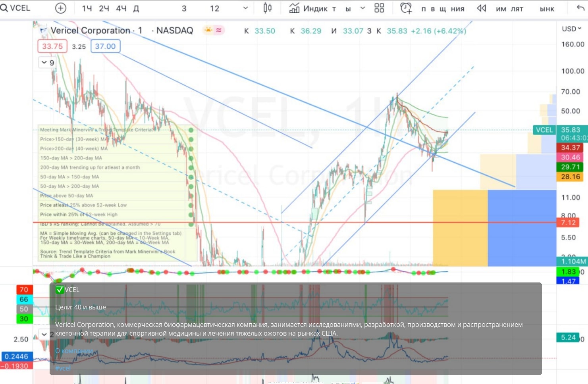This screenshot has width=588, height=384.
Task: Open the simulator text button
Action: (509, 9)
